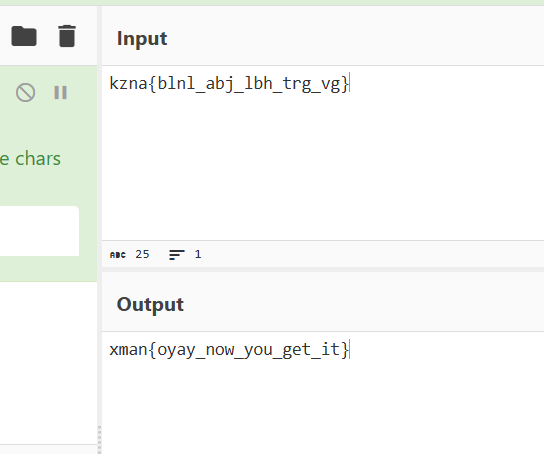Click the ABC character count icon

(118, 255)
